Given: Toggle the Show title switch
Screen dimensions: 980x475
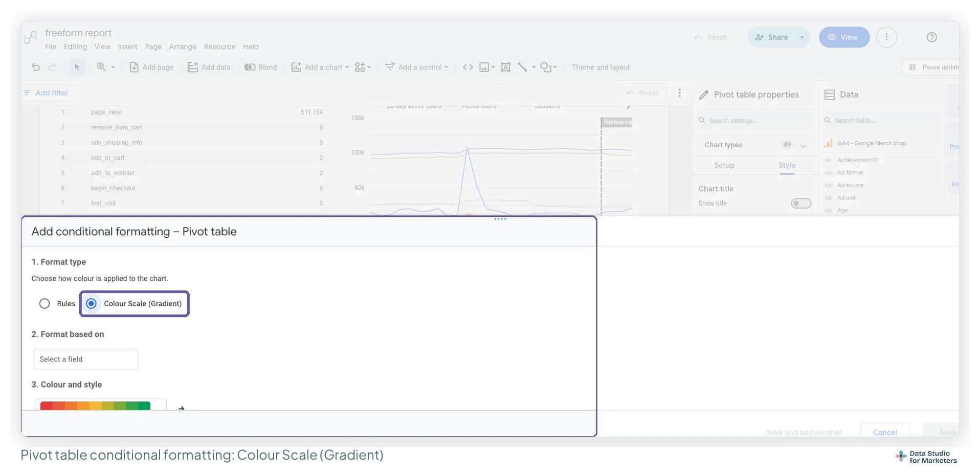Looking at the screenshot, I should coord(800,203).
